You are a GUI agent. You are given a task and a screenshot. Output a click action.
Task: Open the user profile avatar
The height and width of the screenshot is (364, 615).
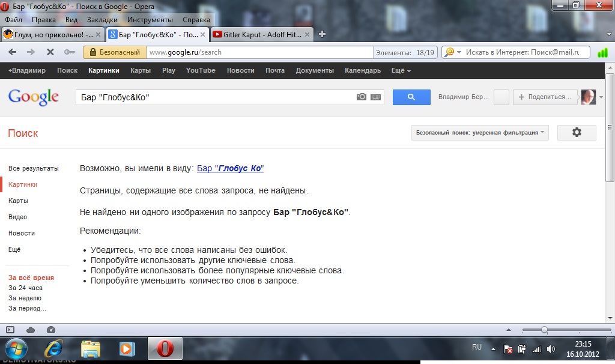pyautogui.click(x=588, y=97)
